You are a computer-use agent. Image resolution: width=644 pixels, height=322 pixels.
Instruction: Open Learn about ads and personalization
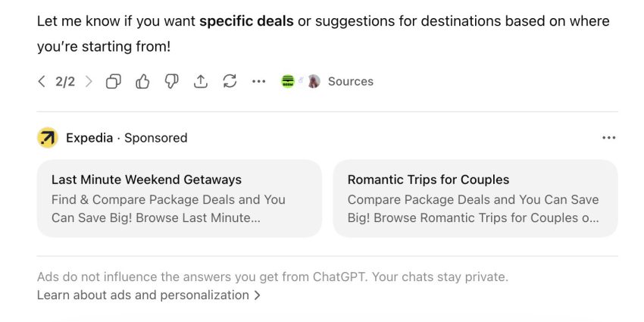(x=142, y=295)
